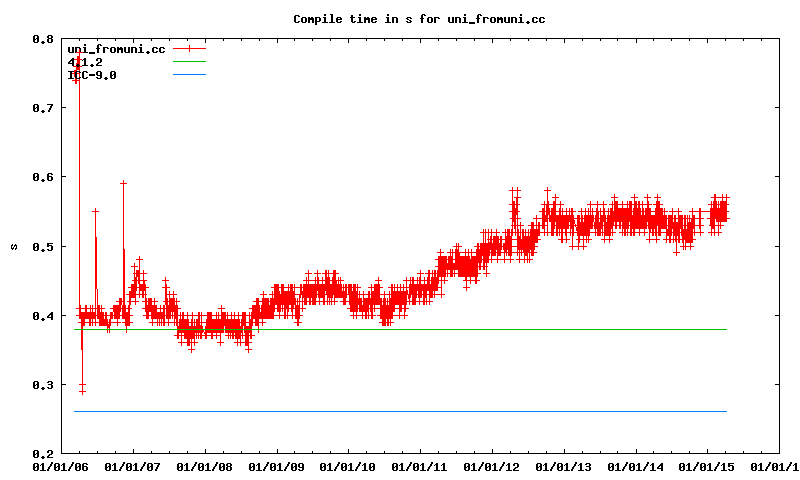Select the 01/01/14 x-axis date label
This screenshot has height=480, width=800.
pyautogui.click(x=635, y=466)
